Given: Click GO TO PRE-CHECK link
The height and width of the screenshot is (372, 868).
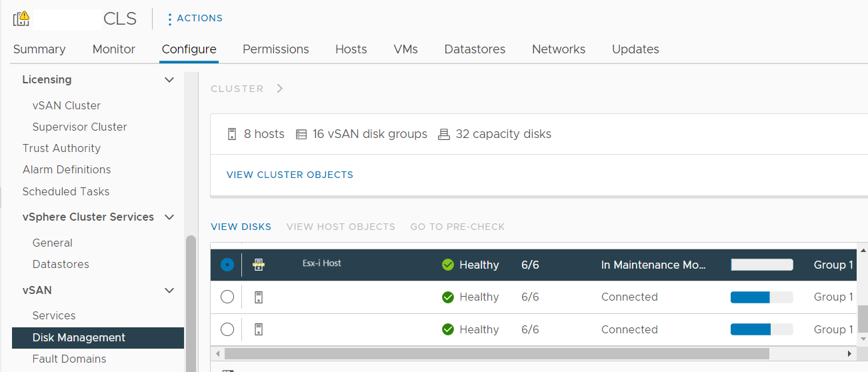Looking at the screenshot, I should click(457, 227).
